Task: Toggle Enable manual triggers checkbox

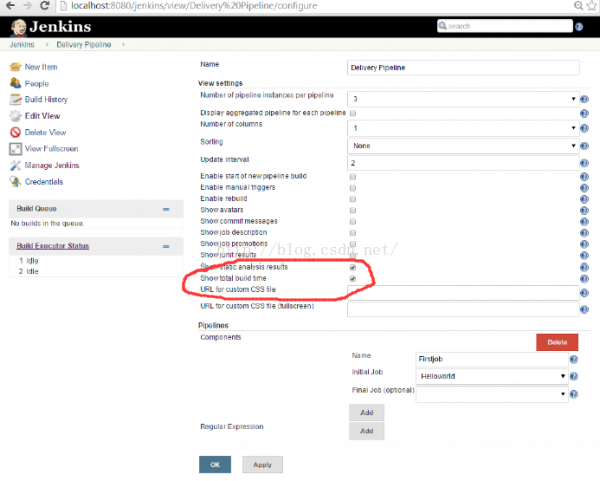Action: [353, 188]
